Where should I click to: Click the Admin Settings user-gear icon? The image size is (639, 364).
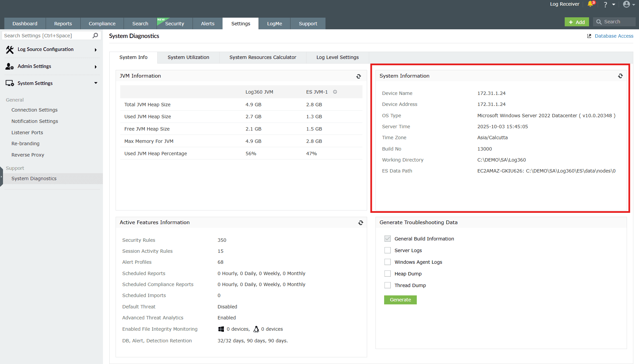[x=10, y=67]
